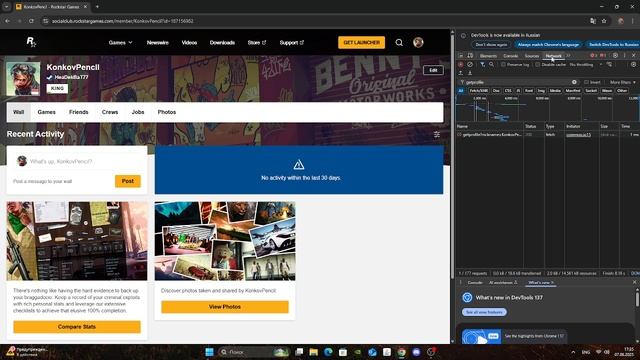Bookmark this page with star icon
Image resolution: width=640 pixels, height=360 pixels.
coord(604,21)
